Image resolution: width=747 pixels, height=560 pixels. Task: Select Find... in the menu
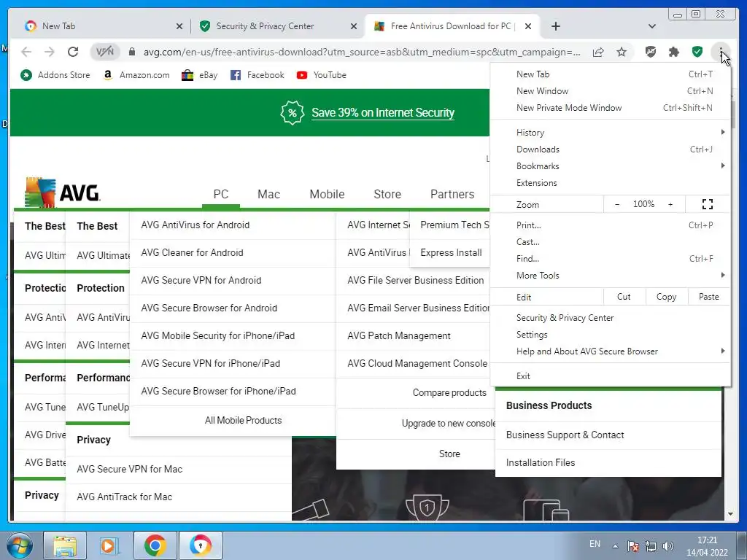click(x=610, y=259)
